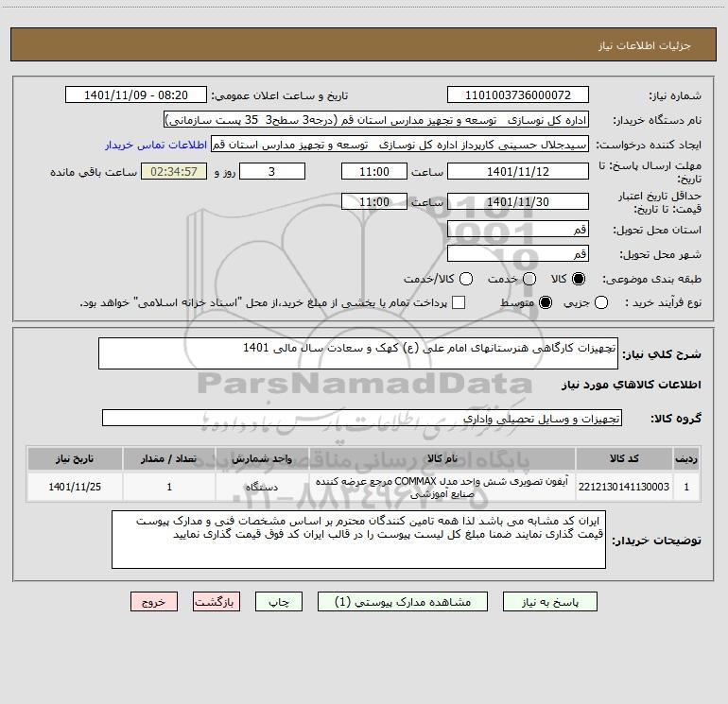This screenshot has height=704, width=728.
Task: Click the announcement date field 1401/11/09 - 08:20
Action: pyautogui.click(x=136, y=95)
